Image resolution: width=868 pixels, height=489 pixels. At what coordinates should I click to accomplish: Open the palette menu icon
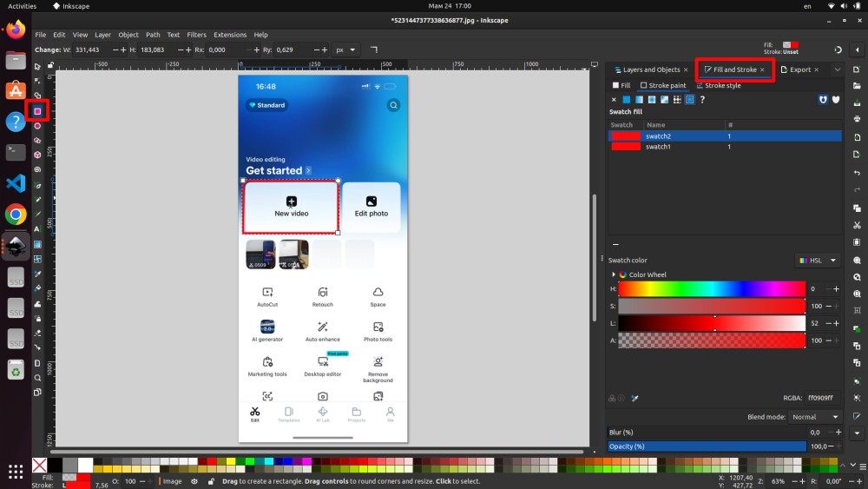point(863,466)
